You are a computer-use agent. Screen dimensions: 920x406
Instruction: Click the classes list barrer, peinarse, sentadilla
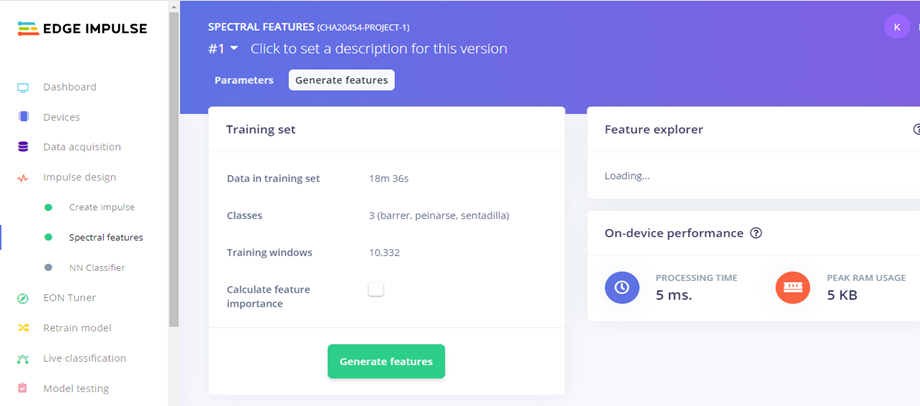click(x=439, y=215)
